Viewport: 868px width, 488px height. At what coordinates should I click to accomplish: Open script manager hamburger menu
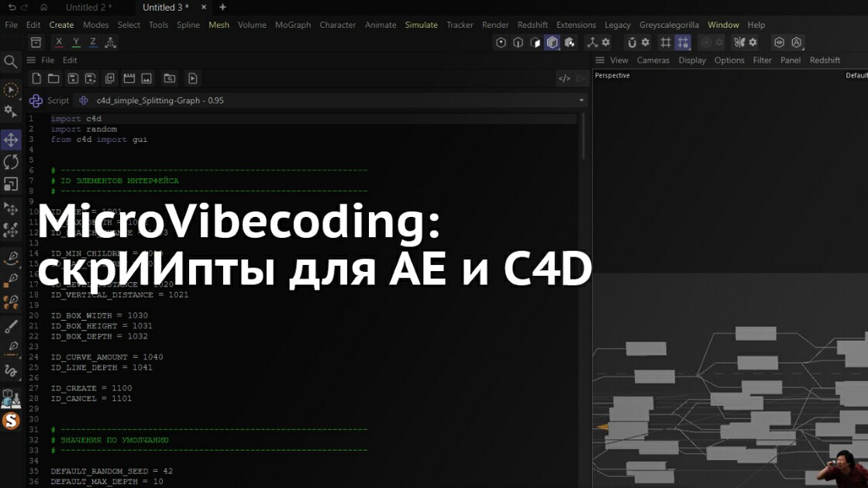pyautogui.click(x=31, y=60)
